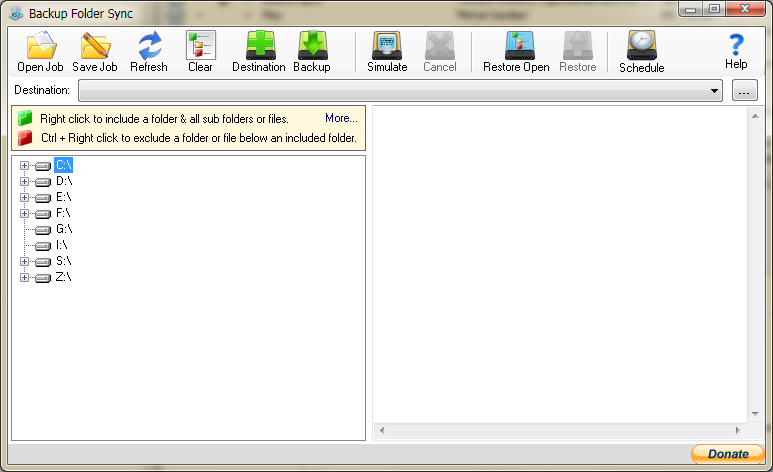773x472 pixels.
Task: Click right pane scroll up arrow
Action: tap(755, 116)
